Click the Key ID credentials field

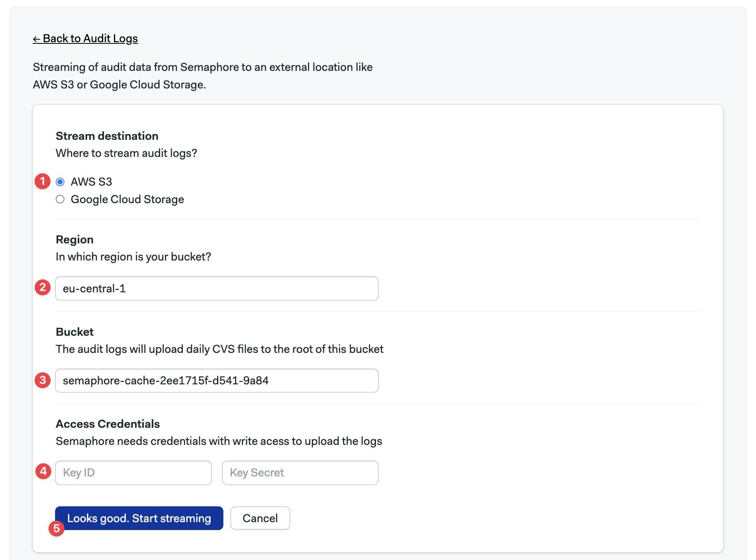coord(133,473)
